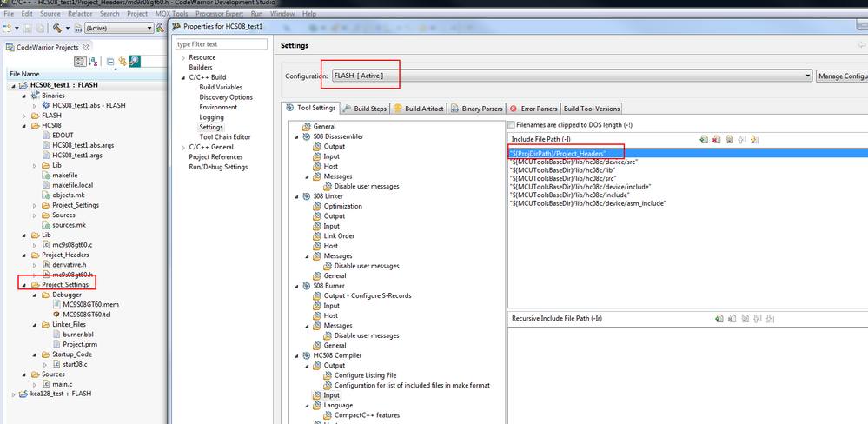Open the Refactor menu
The height and width of the screenshot is (424, 868).
tap(80, 13)
